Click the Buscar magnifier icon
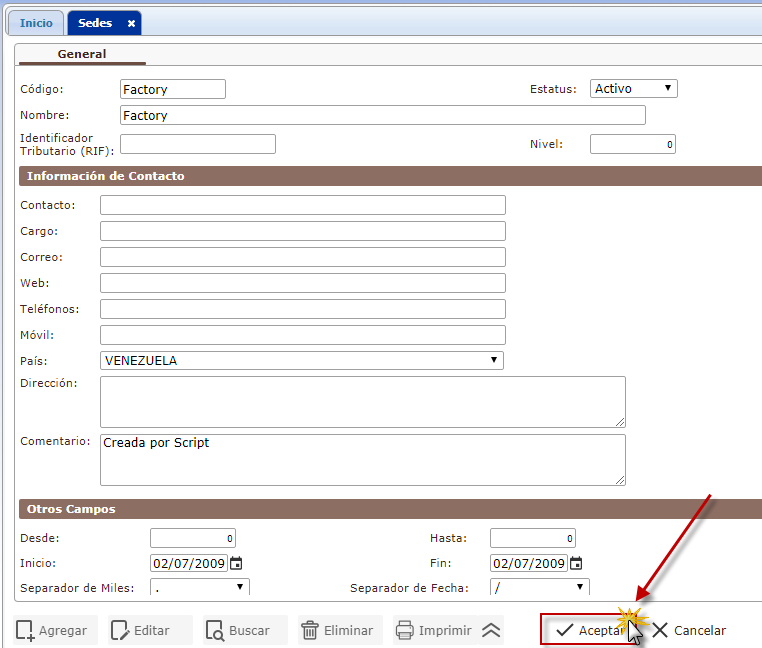The height and width of the screenshot is (648, 762). pos(215,630)
